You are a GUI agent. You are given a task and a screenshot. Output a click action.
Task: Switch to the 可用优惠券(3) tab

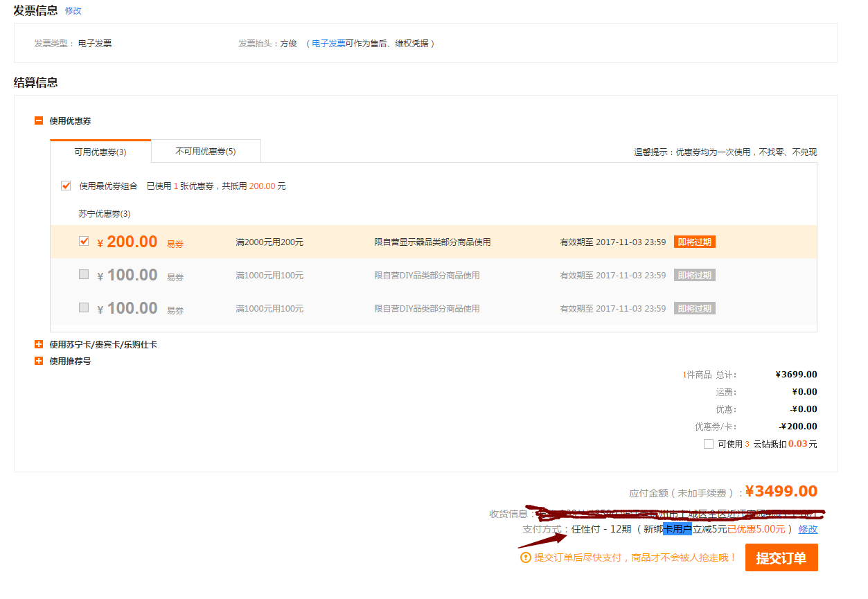[x=100, y=150]
